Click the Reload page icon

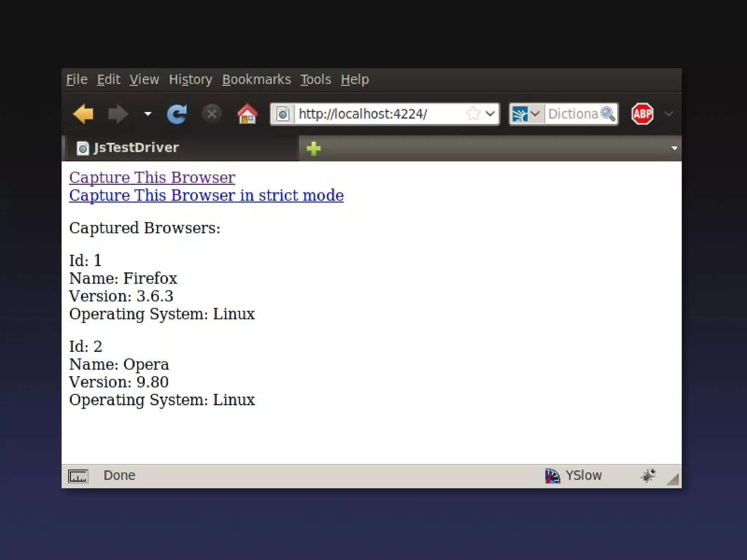pos(177,114)
